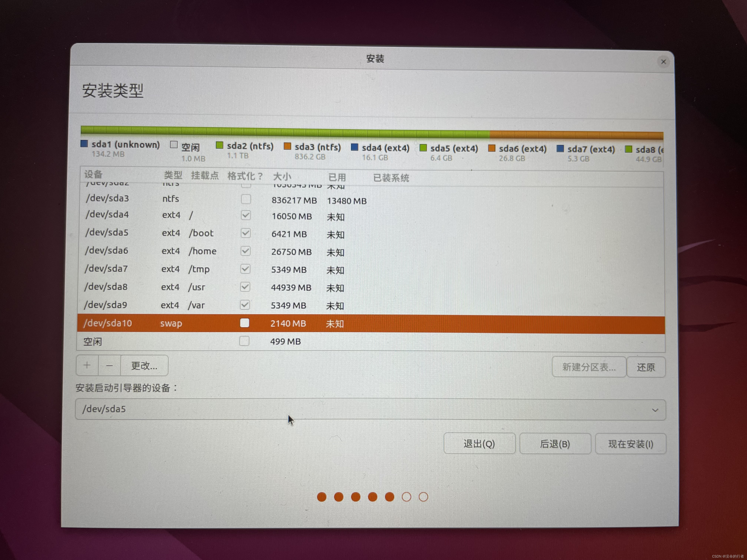Viewport: 747px width, 560px height.
Task: Click the plus icon to add partition
Action: pos(87,365)
